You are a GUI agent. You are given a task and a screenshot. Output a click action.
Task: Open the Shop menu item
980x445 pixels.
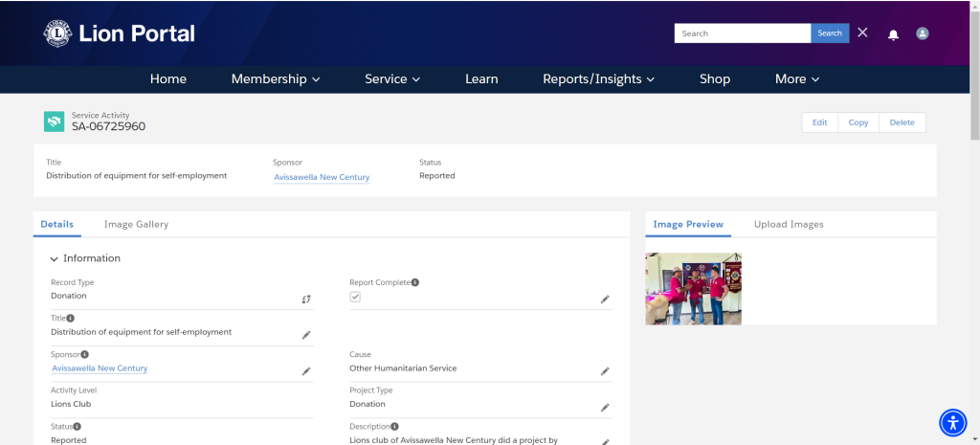(715, 79)
